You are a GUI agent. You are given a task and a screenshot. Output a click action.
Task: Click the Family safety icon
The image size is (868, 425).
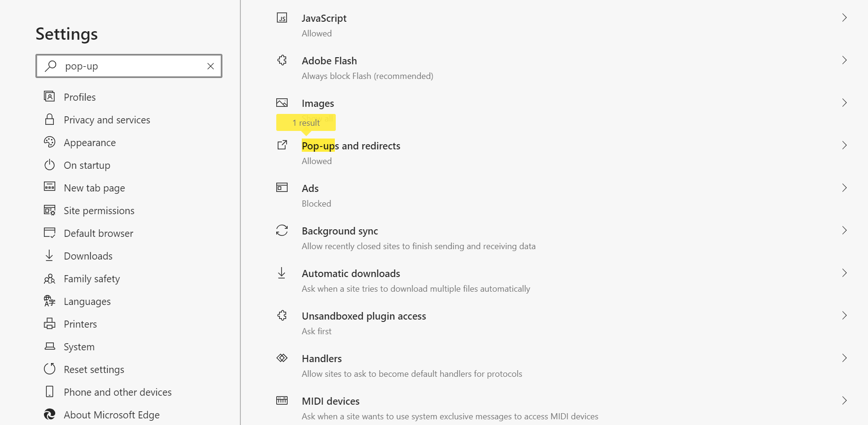point(50,278)
